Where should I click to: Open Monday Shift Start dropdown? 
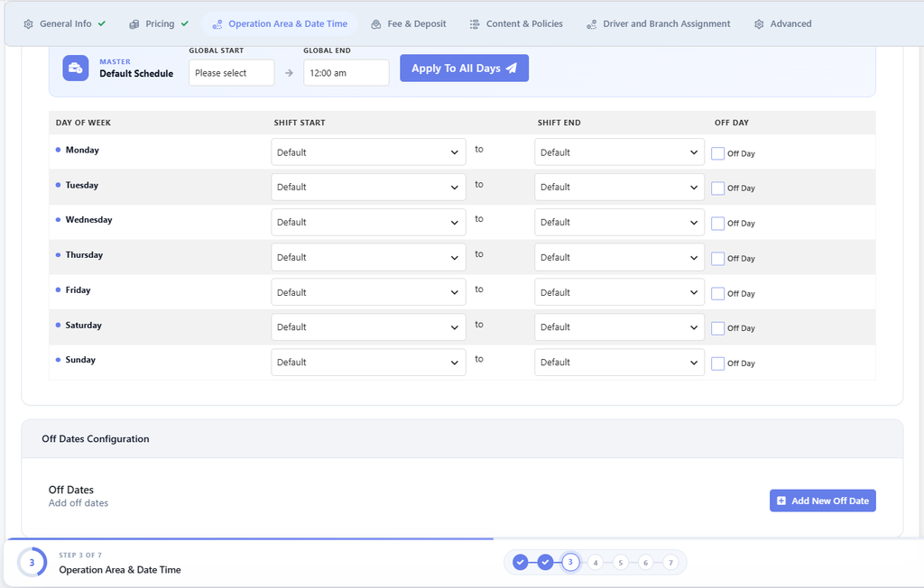tap(368, 152)
